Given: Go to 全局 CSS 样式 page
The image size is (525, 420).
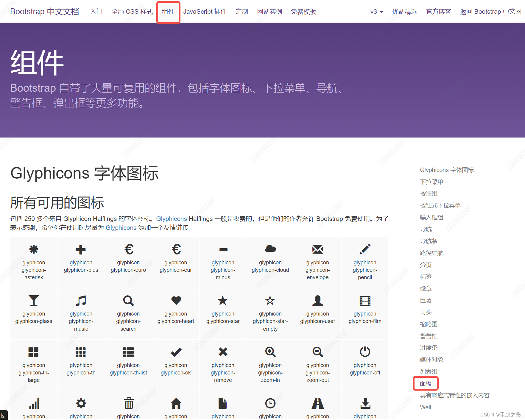Looking at the screenshot, I should point(132,12).
